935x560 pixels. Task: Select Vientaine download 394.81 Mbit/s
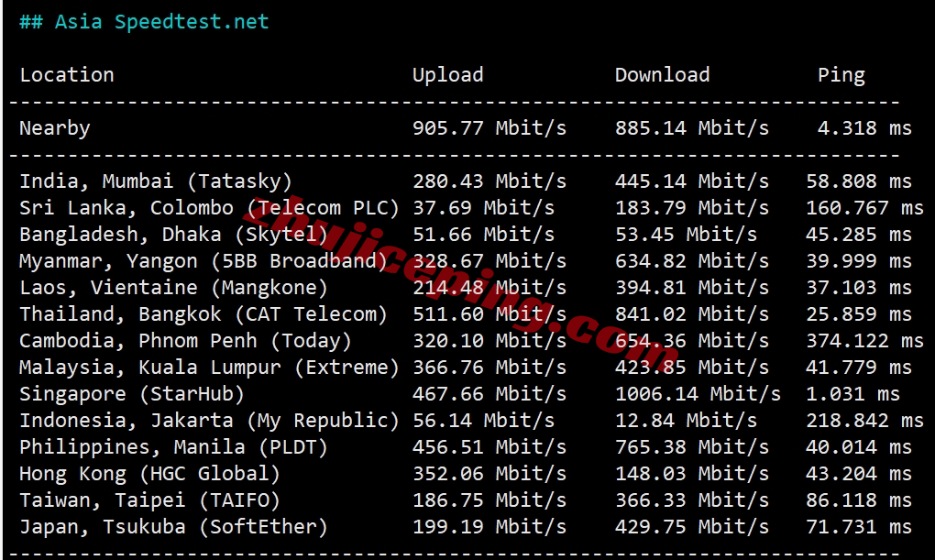pos(692,288)
